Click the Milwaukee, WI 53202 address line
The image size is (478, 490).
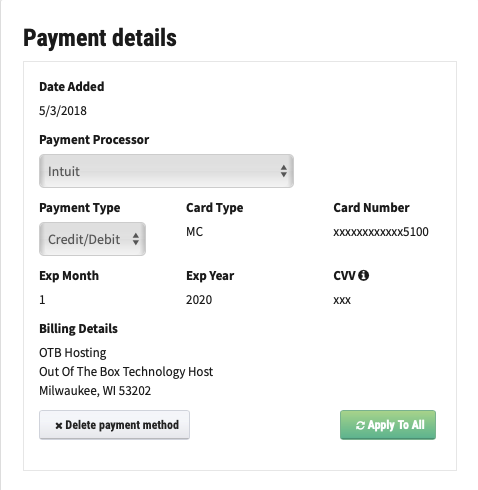(x=95, y=391)
